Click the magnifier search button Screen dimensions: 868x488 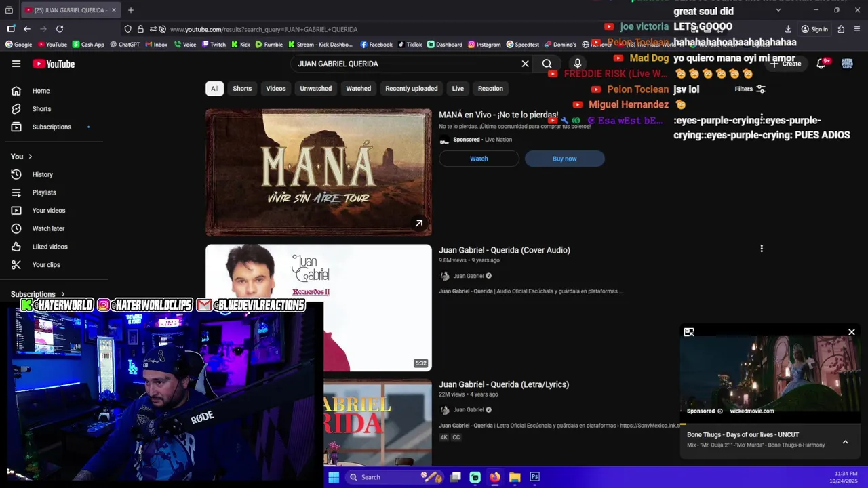point(547,64)
